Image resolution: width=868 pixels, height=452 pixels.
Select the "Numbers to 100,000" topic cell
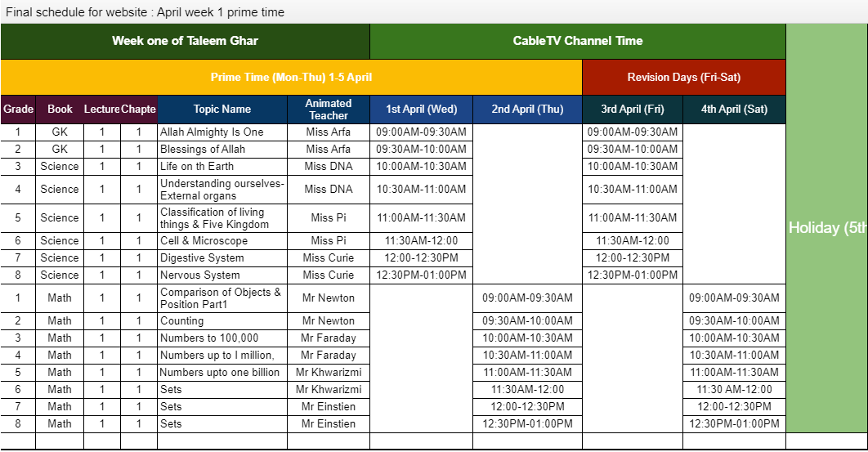[x=209, y=338]
